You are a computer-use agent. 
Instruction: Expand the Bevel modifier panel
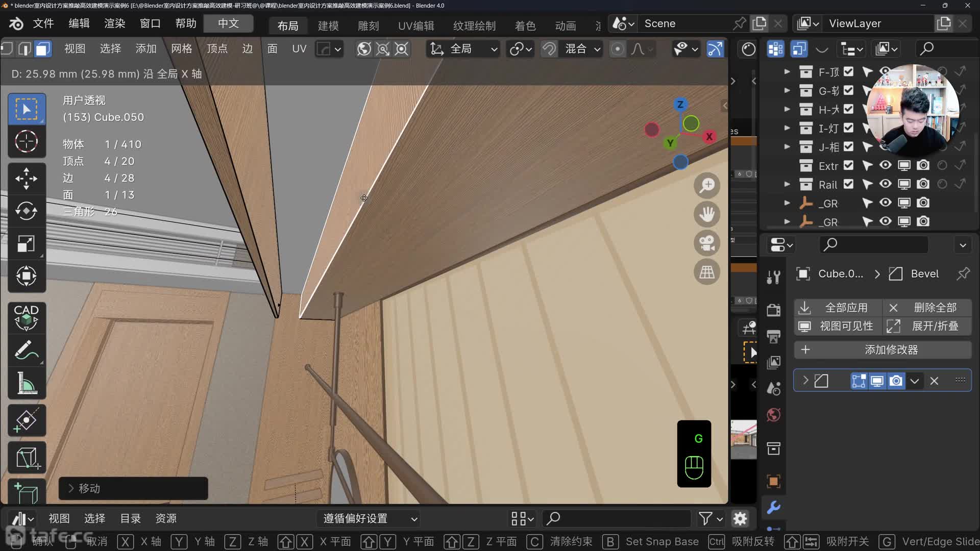805,381
